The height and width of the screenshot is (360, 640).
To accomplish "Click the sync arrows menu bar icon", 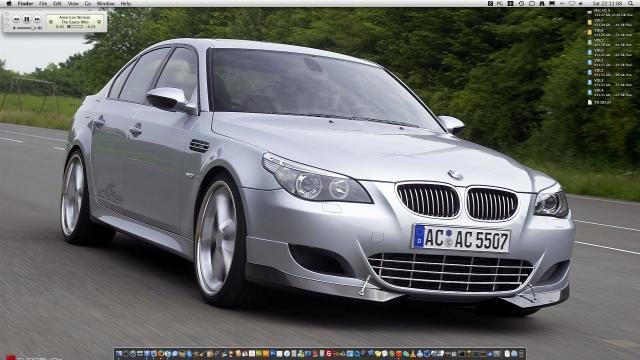I will pos(562,3).
